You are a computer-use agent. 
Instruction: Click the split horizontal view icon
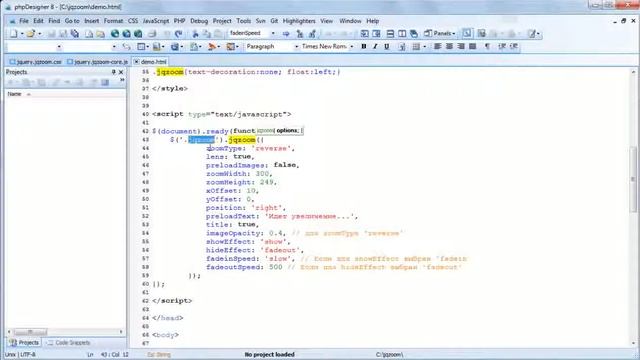(x=390, y=33)
